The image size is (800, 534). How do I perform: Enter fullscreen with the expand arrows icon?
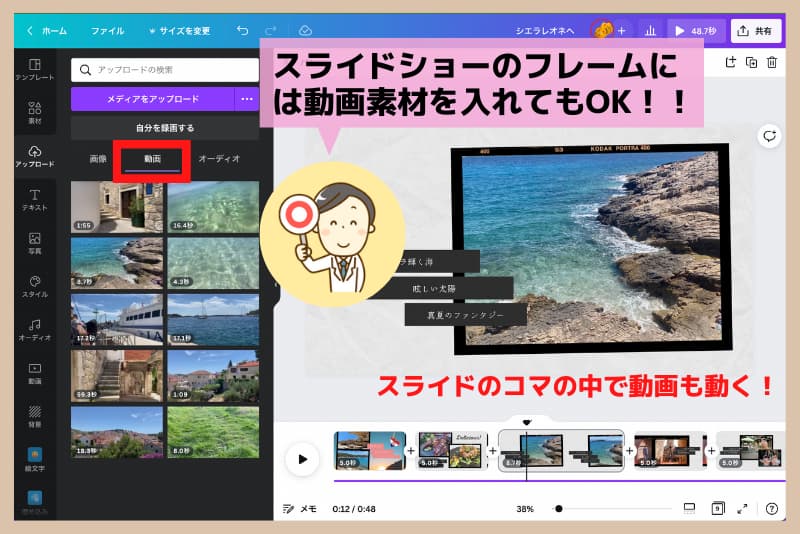click(x=743, y=508)
